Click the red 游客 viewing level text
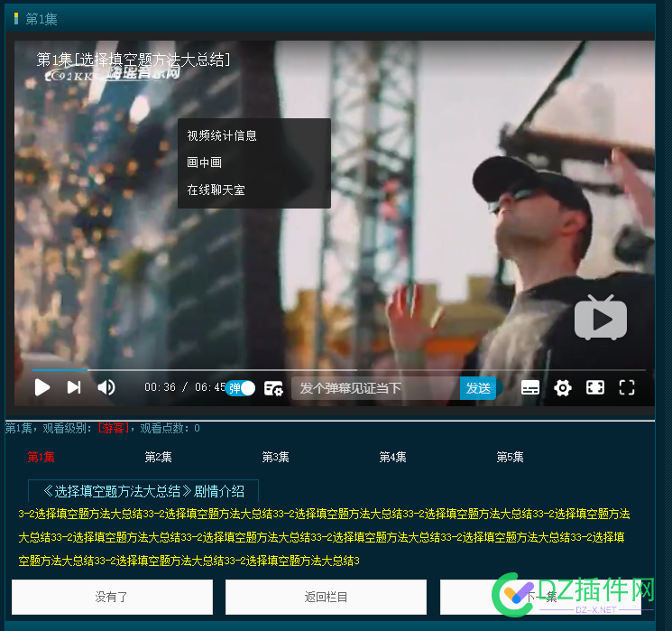The width and height of the screenshot is (672, 631). click(x=113, y=428)
